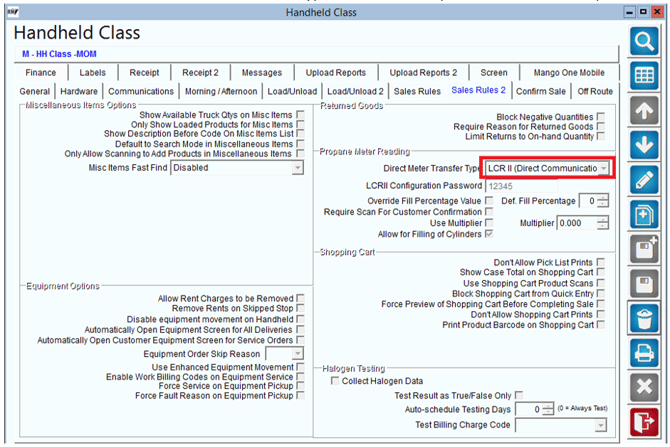Click the floppy disk save icon
The height and width of the screenshot is (447, 670).
point(644,284)
